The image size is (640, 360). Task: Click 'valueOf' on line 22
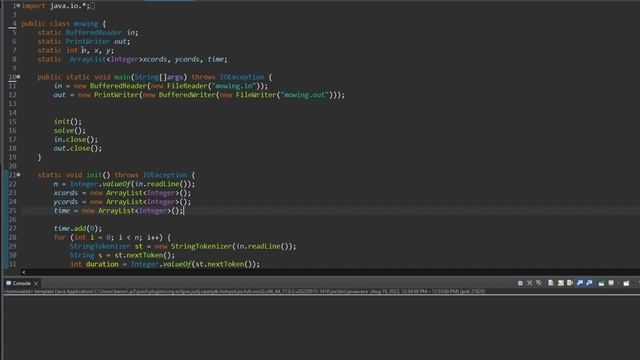click(x=116, y=184)
